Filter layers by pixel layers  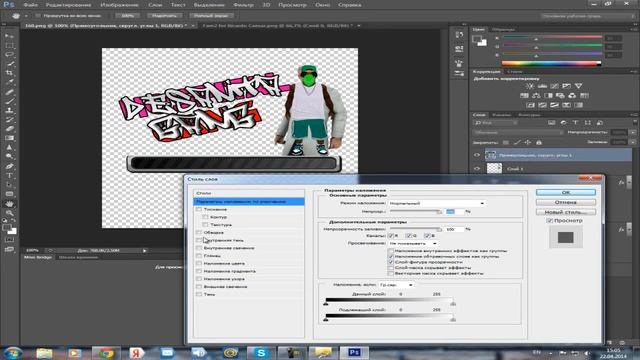pyautogui.click(x=551, y=122)
